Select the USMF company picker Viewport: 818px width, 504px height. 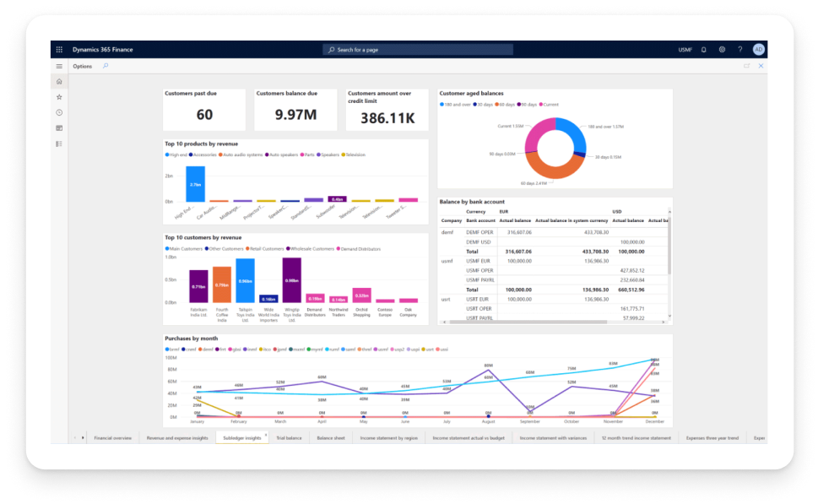point(685,50)
